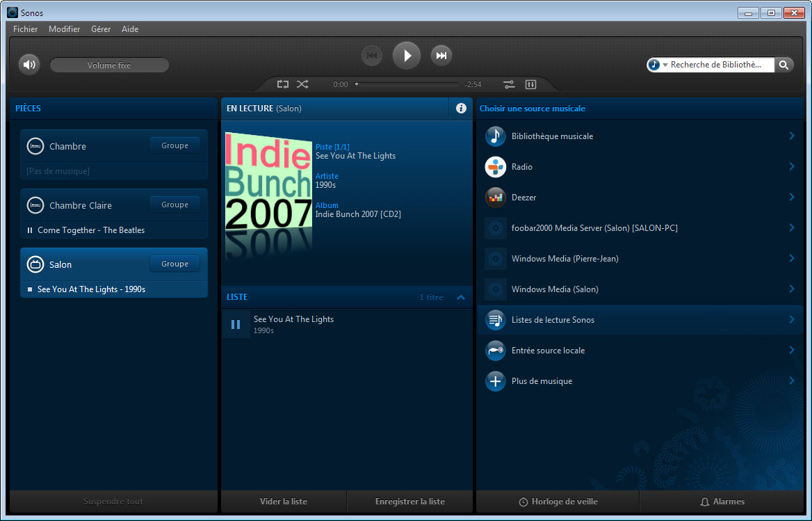Viewport: 812px width, 521px height.
Task: Open the Fichier menu
Action: pos(25,29)
